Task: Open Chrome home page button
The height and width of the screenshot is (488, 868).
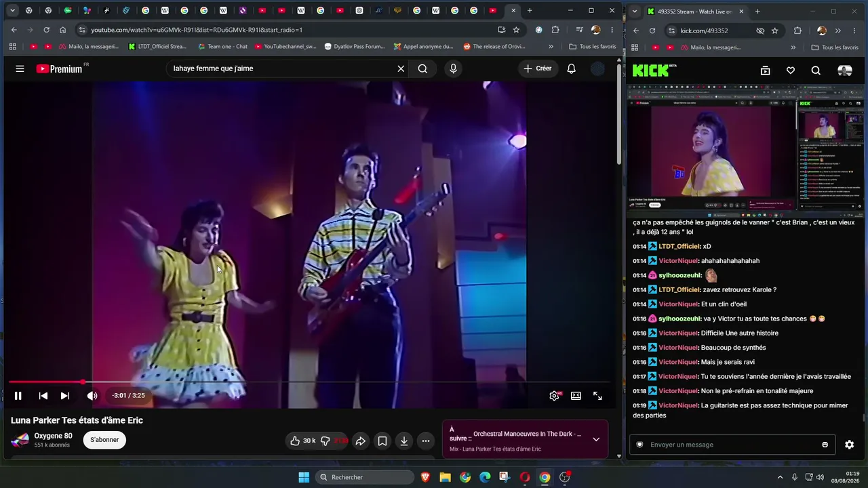Action: (62, 30)
